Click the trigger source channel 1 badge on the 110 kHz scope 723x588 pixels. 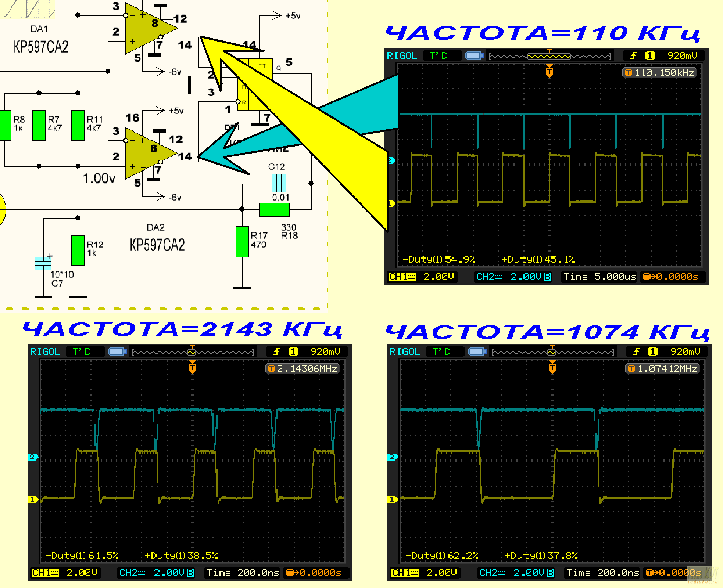[x=650, y=55]
